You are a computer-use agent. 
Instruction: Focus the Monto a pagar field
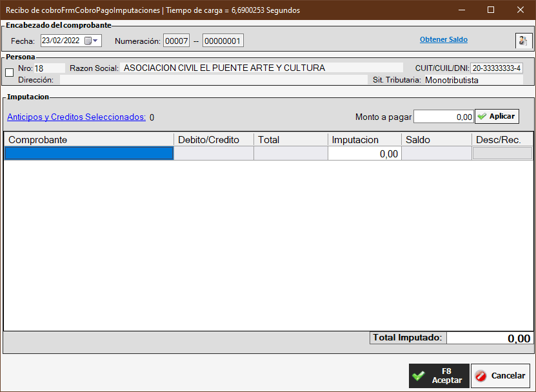click(443, 117)
